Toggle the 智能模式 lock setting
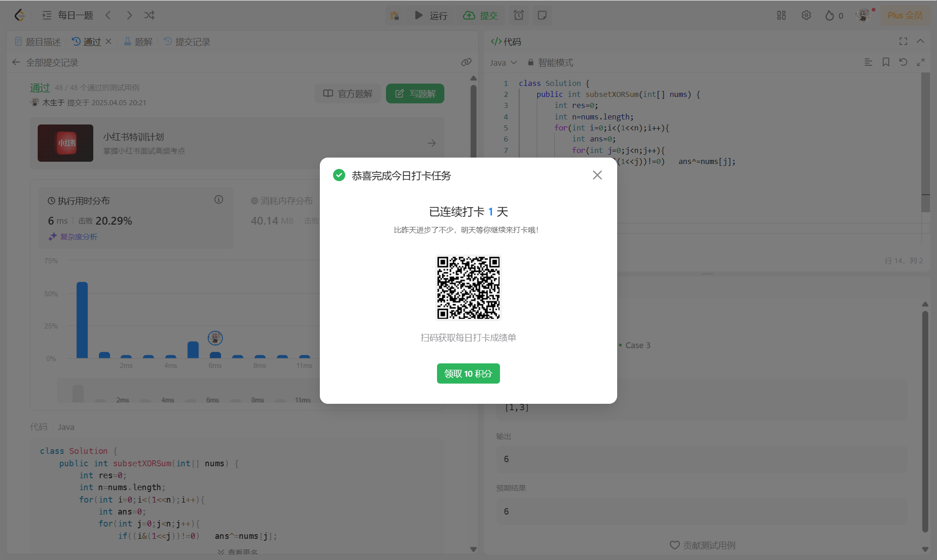Viewport: 937px width, 560px height. click(550, 62)
